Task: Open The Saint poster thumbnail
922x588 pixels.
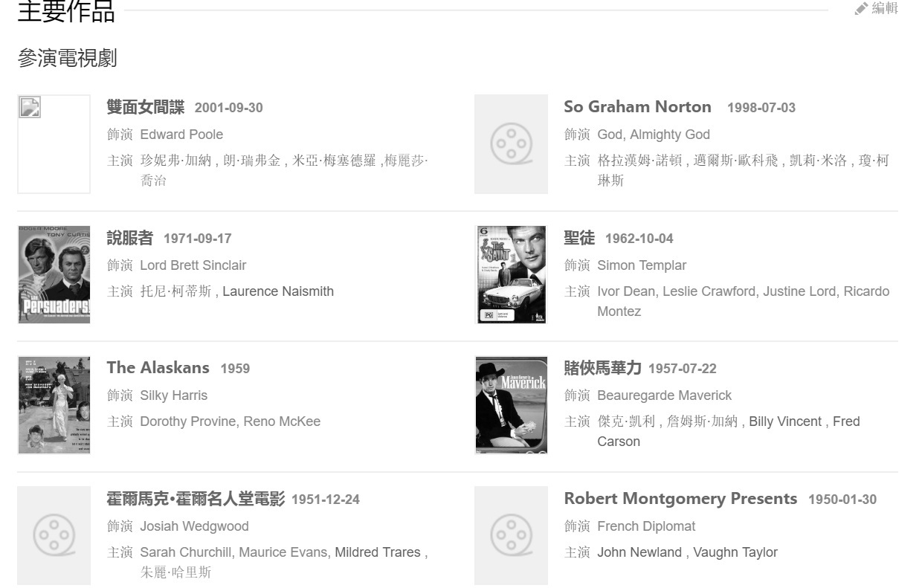Action: [512, 275]
